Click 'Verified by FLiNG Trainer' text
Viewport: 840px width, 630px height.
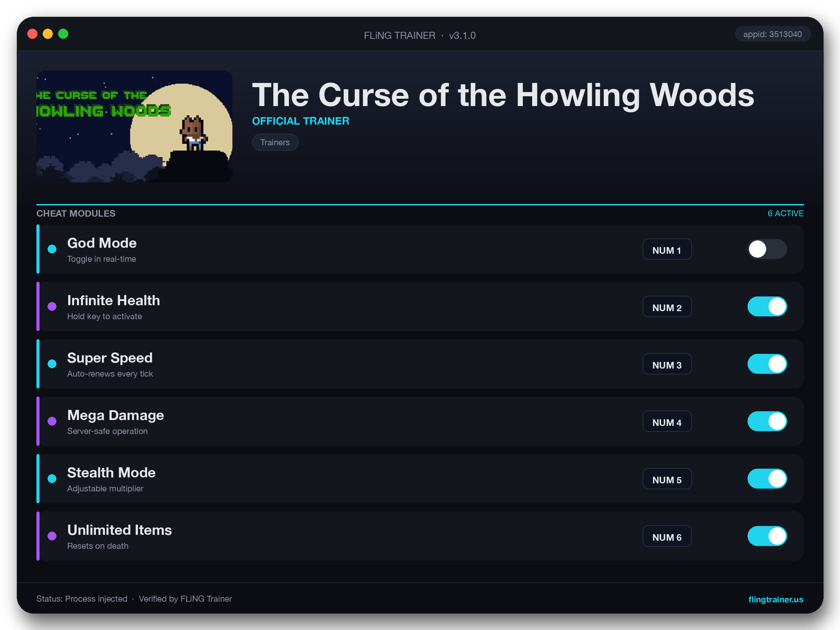pyautogui.click(x=185, y=599)
